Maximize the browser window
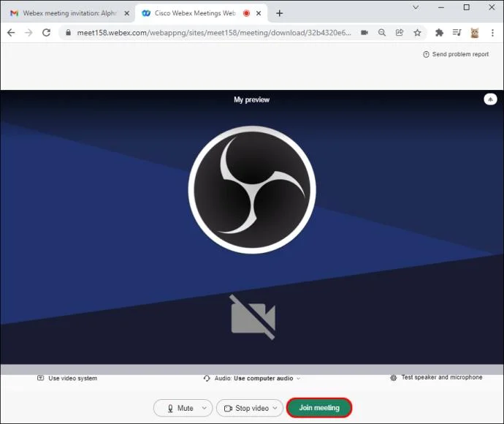 467,7
